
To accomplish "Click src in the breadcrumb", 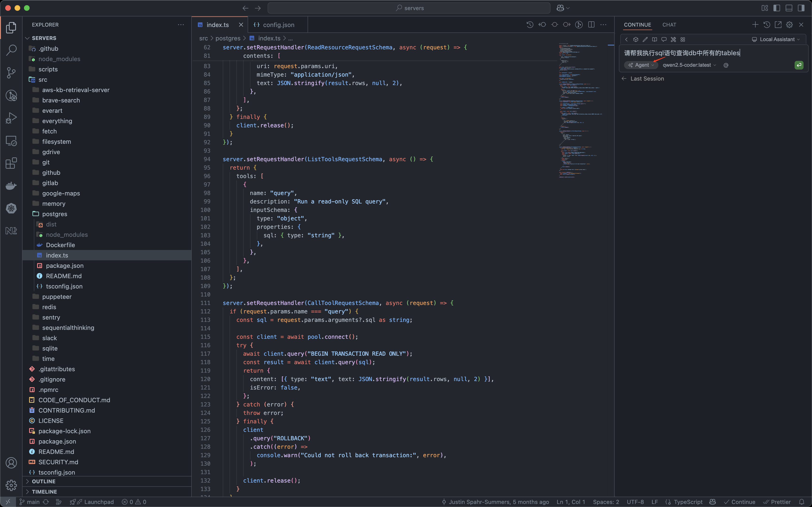I will 203,38.
